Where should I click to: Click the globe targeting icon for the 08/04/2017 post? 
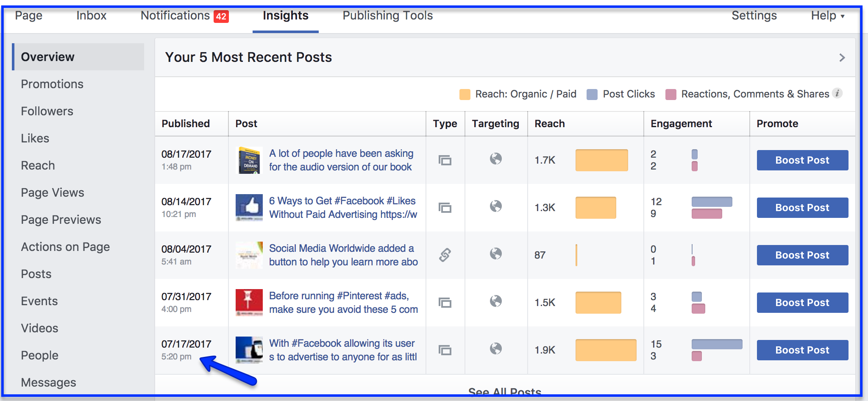496,254
